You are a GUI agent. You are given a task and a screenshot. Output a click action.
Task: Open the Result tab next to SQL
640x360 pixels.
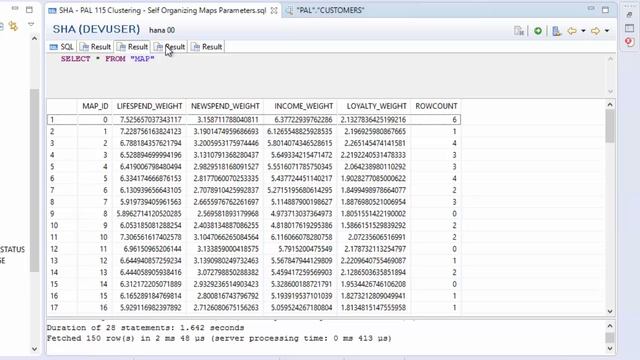pos(95,47)
